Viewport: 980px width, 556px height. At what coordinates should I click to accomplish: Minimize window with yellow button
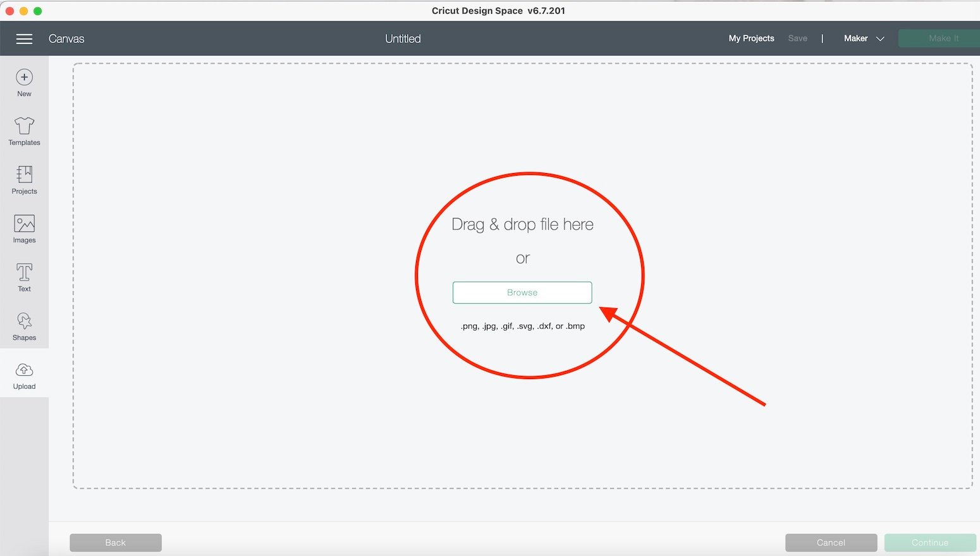[x=23, y=11]
